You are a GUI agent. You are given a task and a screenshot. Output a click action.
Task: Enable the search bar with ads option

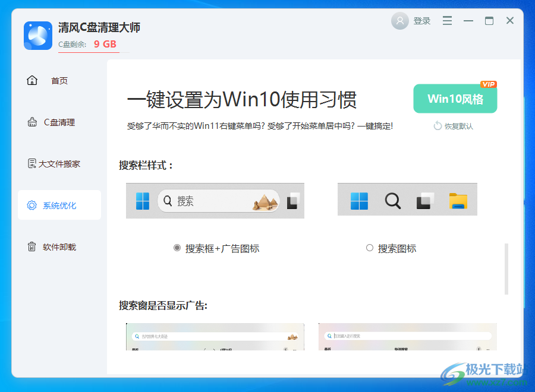(x=176, y=248)
